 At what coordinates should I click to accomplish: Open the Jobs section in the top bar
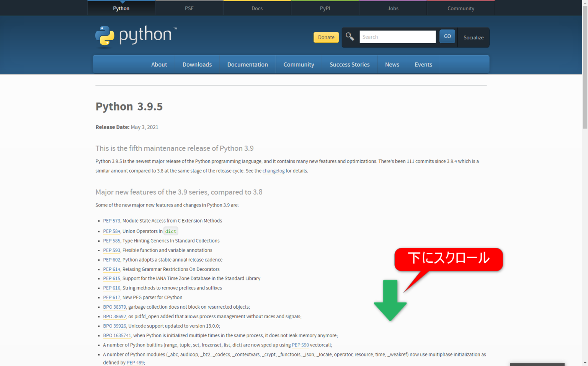(392, 8)
